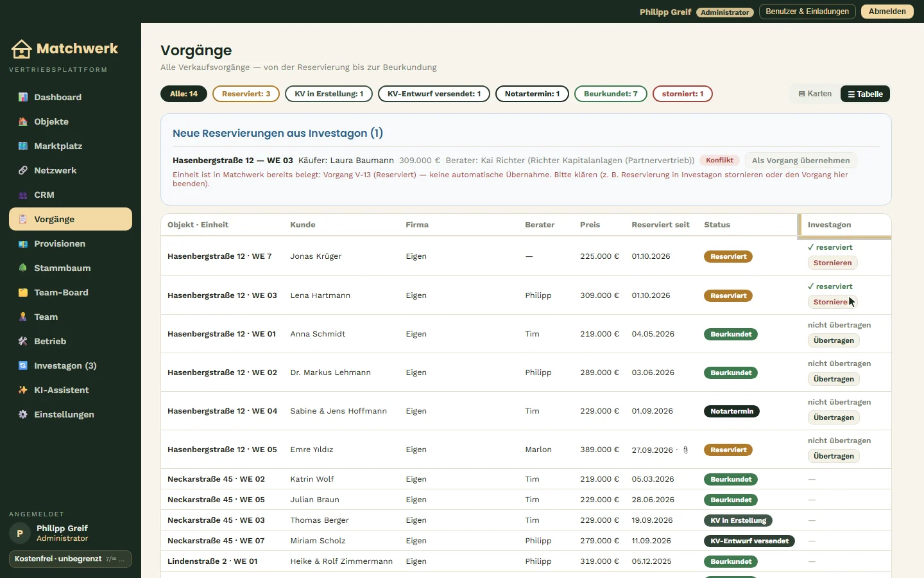Open Benutzer & Einladungen
The width and height of the screenshot is (924, 578).
point(807,12)
